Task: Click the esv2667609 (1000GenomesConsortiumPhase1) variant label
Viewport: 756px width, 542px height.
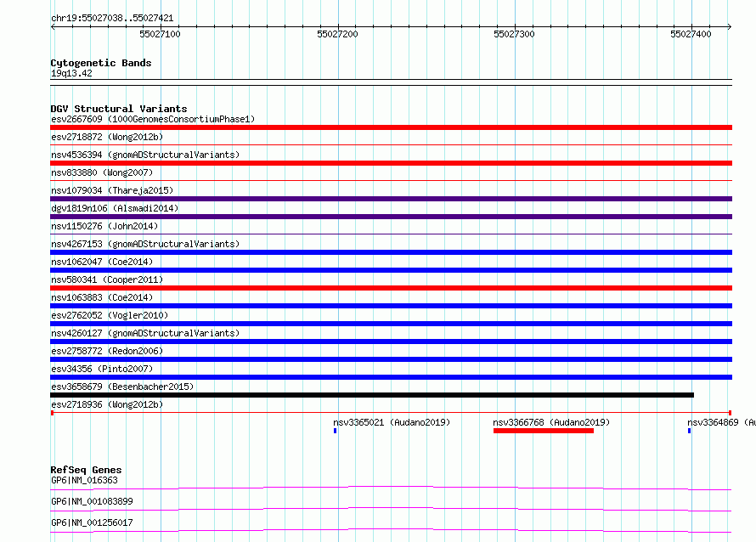Action: tap(153, 119)
